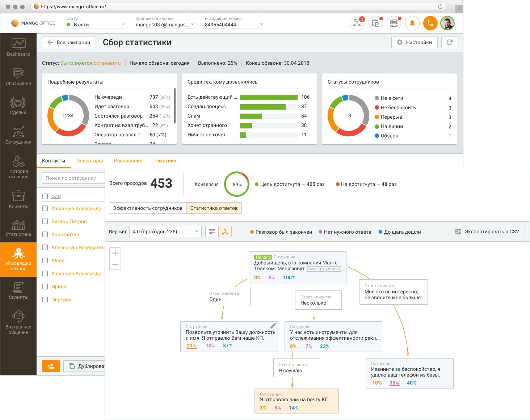530x420 pixels.
Task: Switch to tree diagram view icon
Action: (x=225, y=232)
